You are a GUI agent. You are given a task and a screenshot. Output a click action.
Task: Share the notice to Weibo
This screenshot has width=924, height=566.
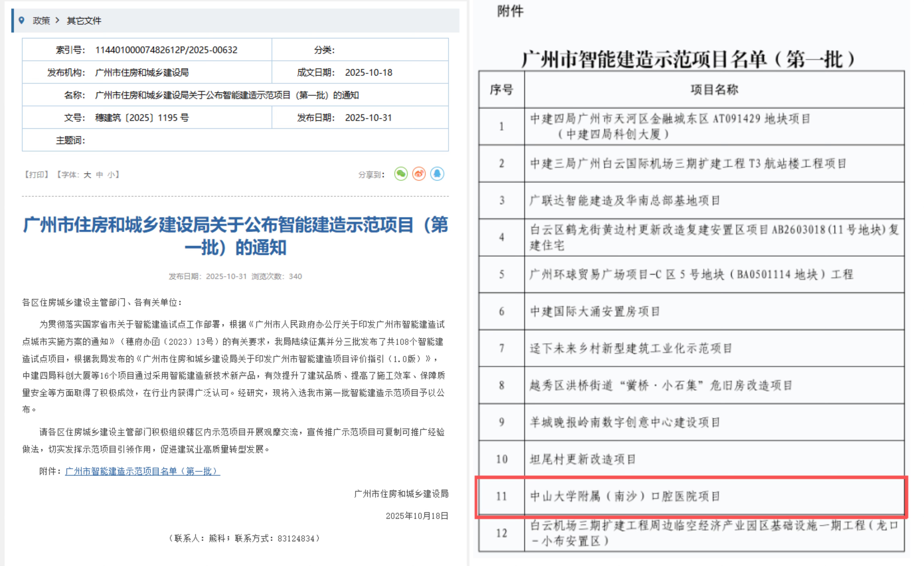419,174
